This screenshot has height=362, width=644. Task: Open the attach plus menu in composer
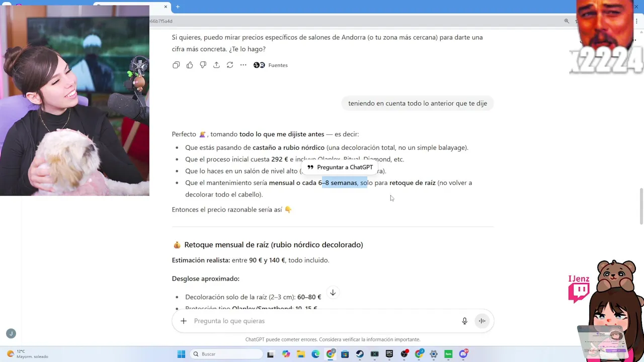coord(184,321)
